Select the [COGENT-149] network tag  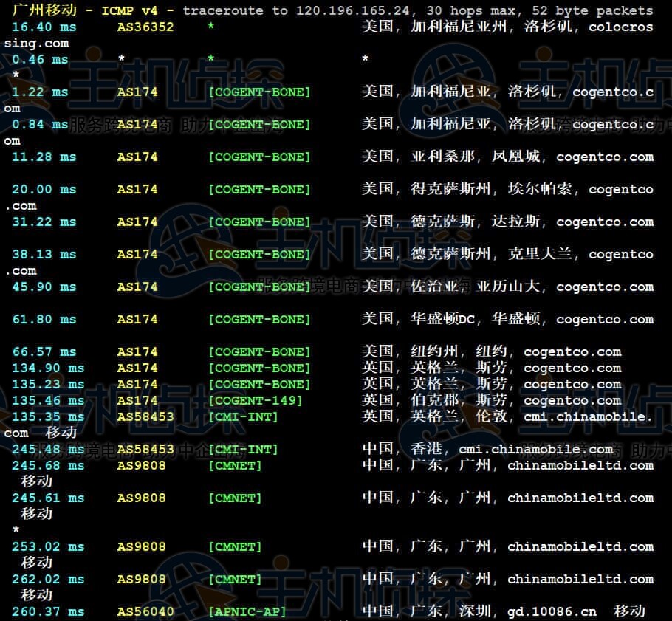click(256, 401)
